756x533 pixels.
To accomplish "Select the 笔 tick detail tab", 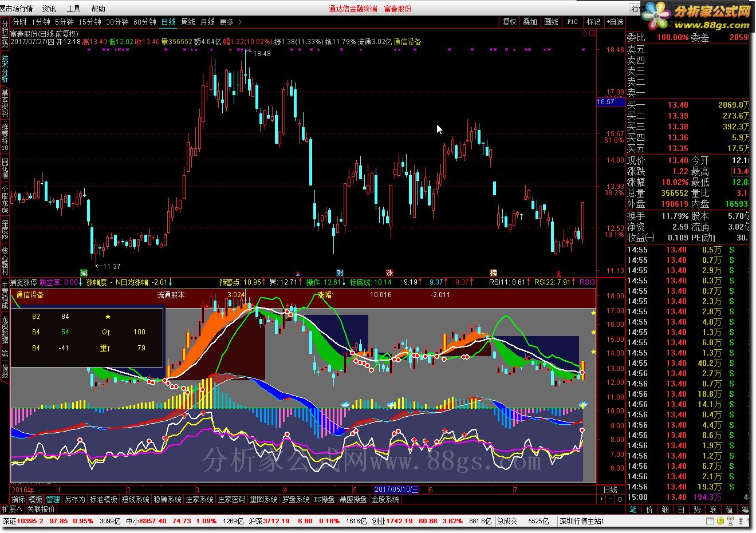I will point(633,509).
